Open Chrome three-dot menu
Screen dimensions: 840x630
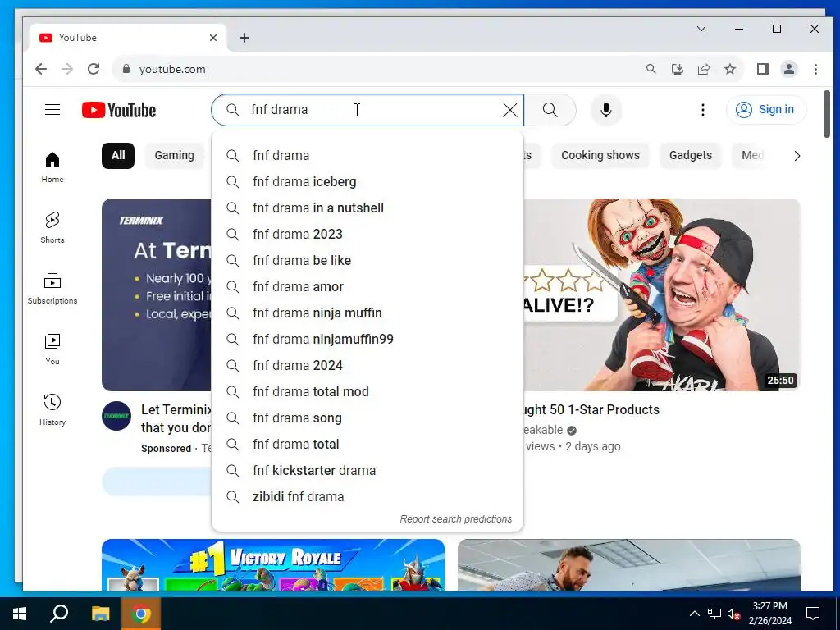point(815,69)
